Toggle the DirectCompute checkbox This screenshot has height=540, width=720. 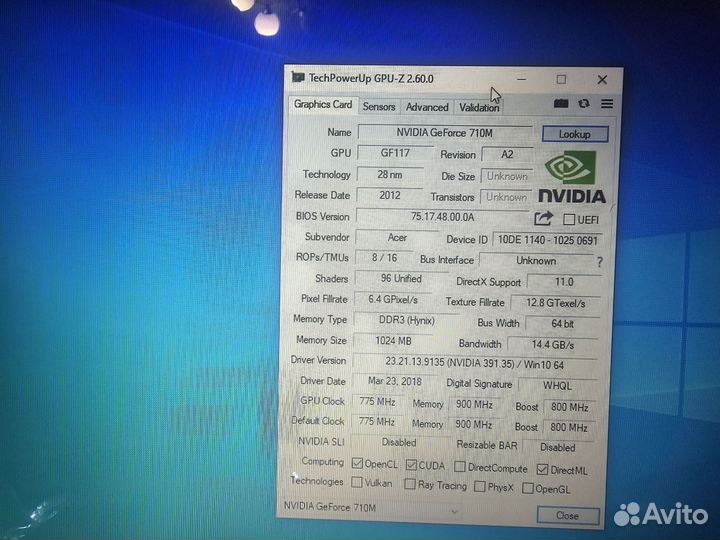tap(460, 467)
